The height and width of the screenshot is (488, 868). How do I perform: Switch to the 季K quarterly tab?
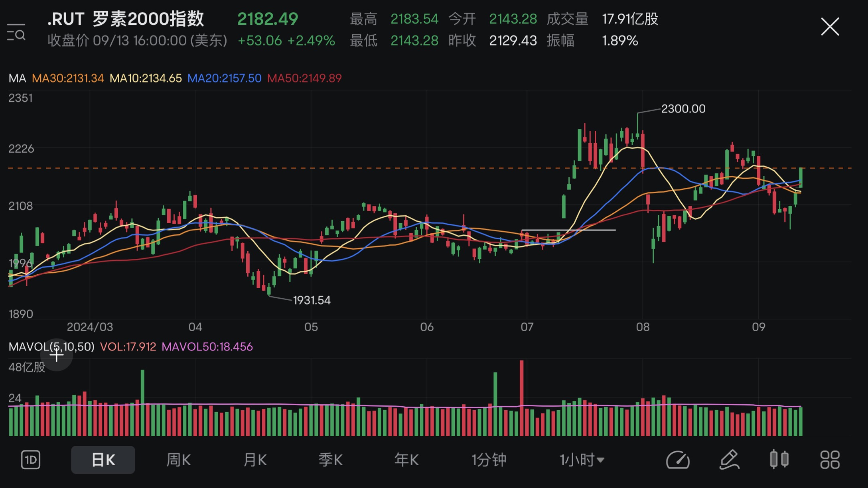[x=330, y=460]
